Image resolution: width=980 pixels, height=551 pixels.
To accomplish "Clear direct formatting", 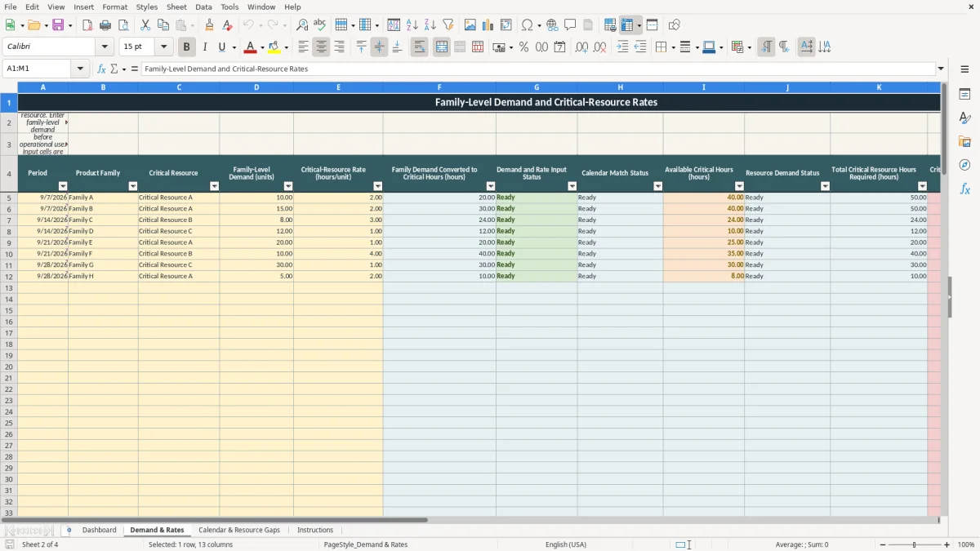I will [228, 25].
